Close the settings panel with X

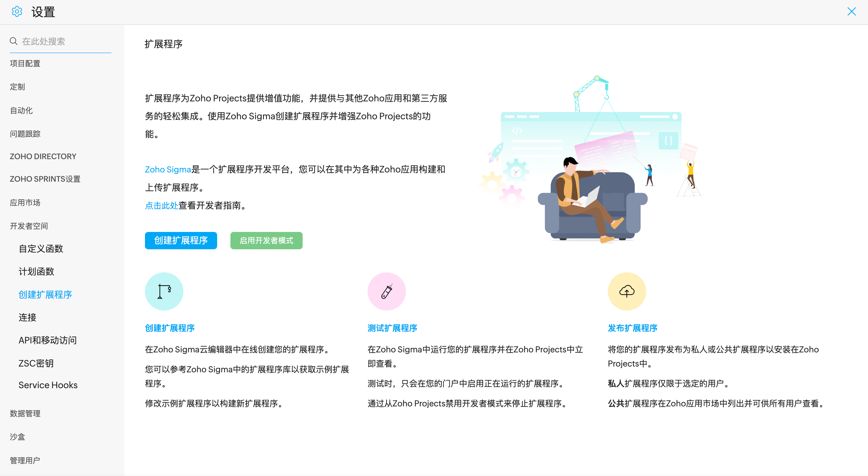[x=852, y=12]
